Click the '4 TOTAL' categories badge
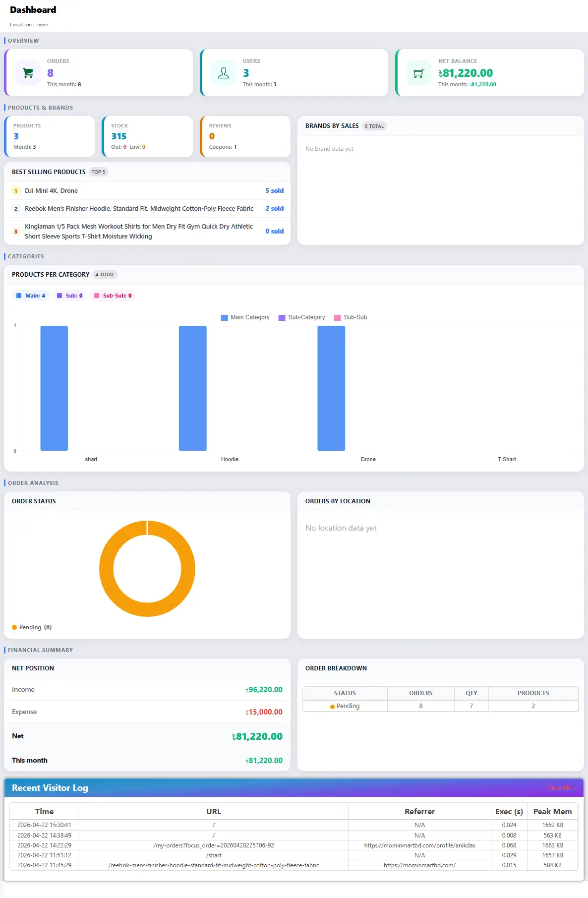The image size is (588, 898). (x=105, y=275)
